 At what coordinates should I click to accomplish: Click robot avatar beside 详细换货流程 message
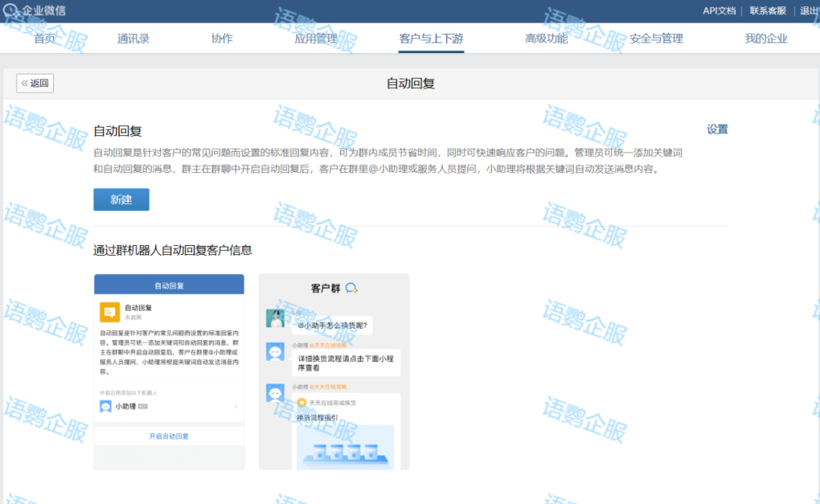275,351
